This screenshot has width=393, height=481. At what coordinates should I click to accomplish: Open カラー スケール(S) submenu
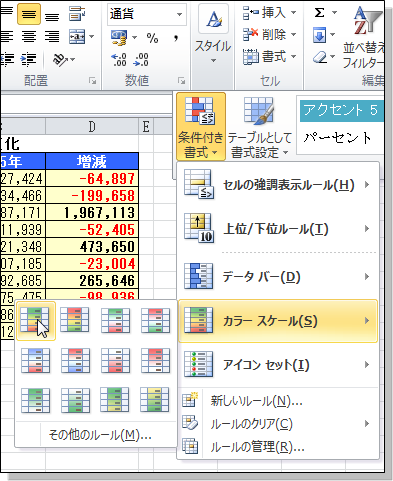[x=278, y=321]
